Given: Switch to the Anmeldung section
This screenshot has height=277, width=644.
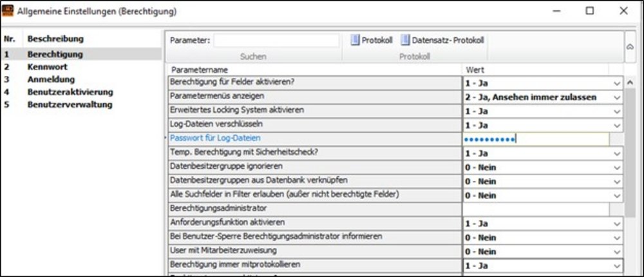Looking at the screenshot, I should click(50, 79).
